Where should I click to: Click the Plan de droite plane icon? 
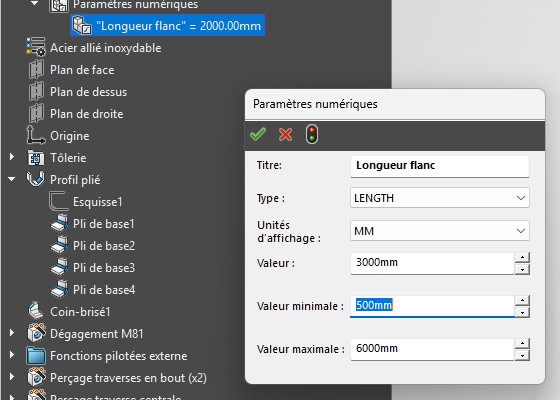(x=36, y=114)
